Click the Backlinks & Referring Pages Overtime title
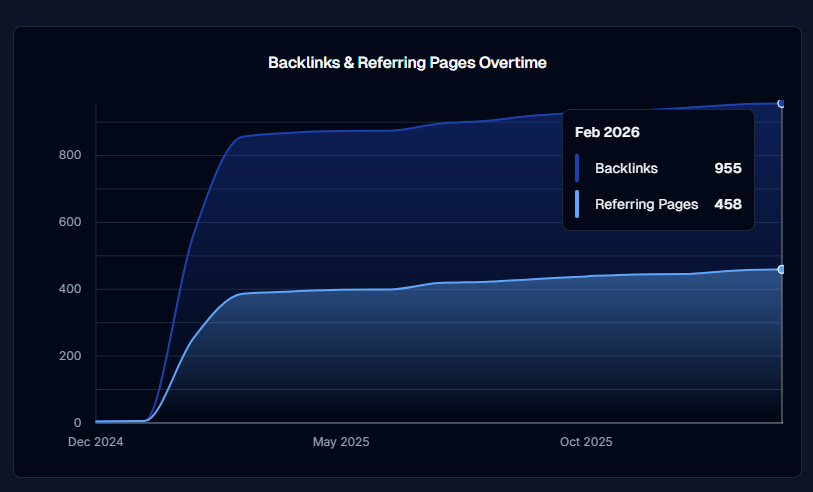The width and height of the screenshot is (813, 492). [407, 62]
